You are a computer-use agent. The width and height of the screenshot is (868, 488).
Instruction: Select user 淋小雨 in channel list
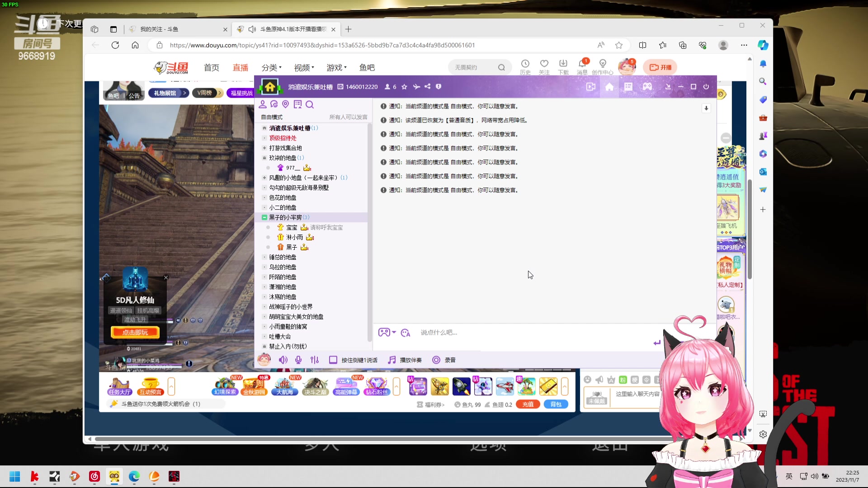294,238
